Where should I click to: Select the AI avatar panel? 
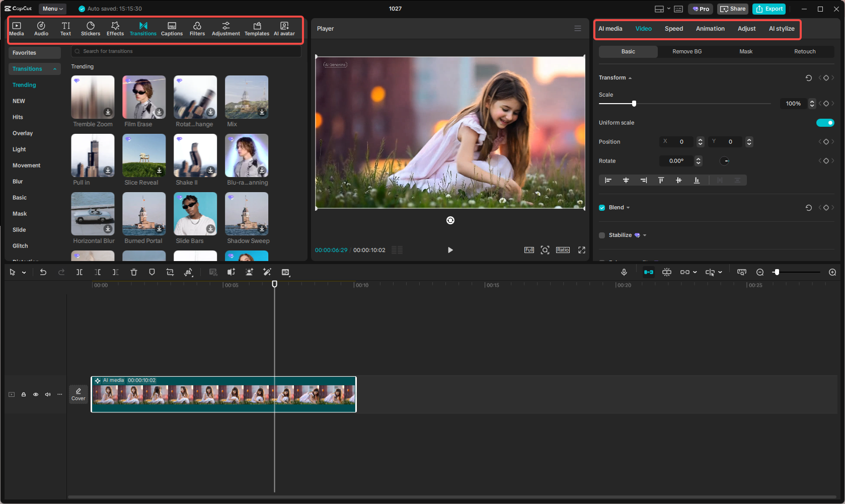click(x=284, y=28)
